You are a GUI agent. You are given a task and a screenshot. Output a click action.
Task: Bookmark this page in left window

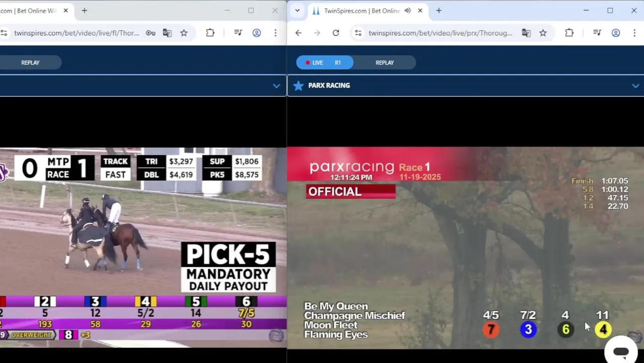(184, 33)
